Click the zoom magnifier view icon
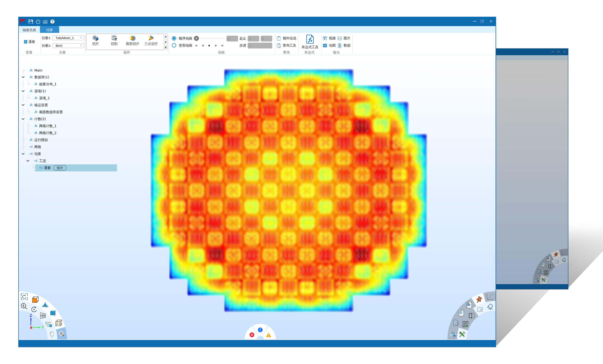This screenshot has width=603, height=364. tap(24, 306)
